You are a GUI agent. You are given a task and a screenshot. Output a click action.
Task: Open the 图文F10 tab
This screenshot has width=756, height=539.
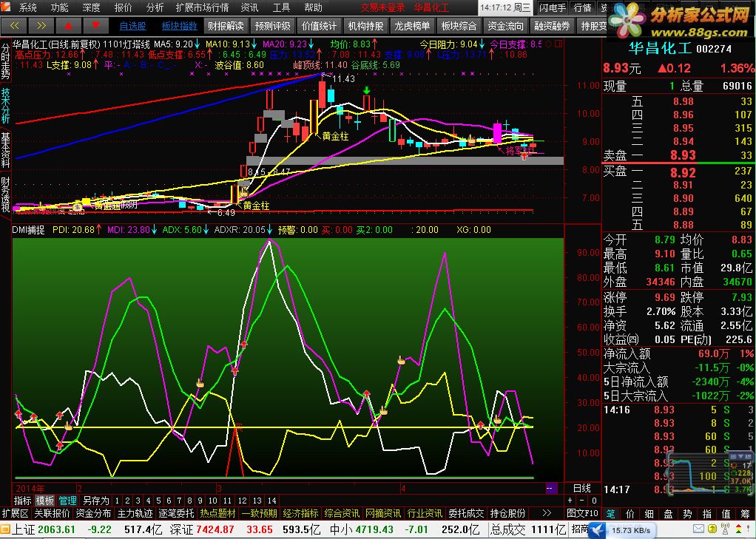point(583,513)
